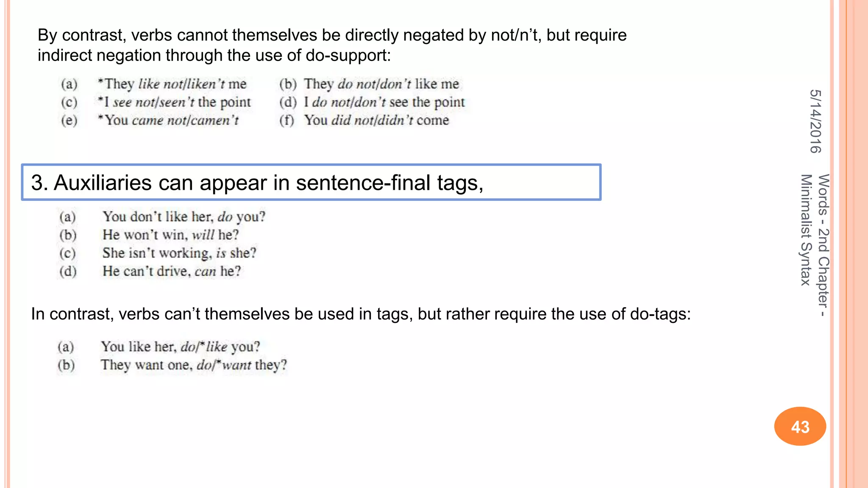Select the "3. Auxiliaries can appear" heading box
The image size is (868, 488).
(x=311, y=182)
